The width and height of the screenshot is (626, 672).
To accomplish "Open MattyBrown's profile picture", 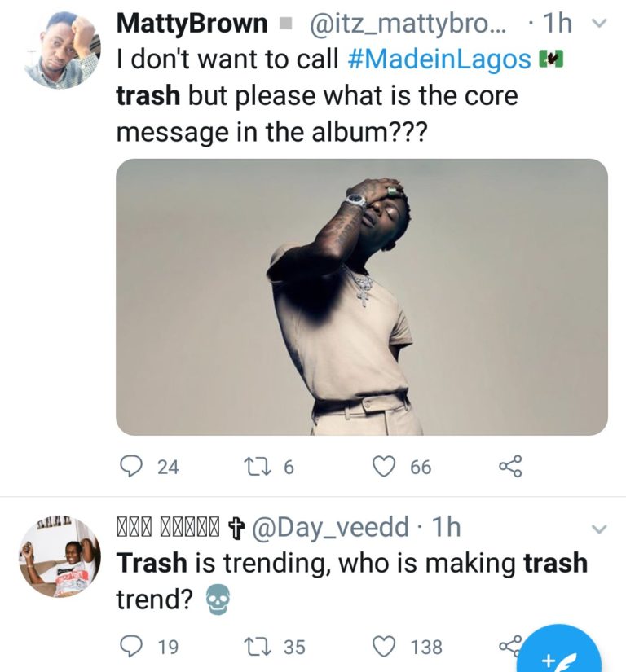I will (61, 50).
